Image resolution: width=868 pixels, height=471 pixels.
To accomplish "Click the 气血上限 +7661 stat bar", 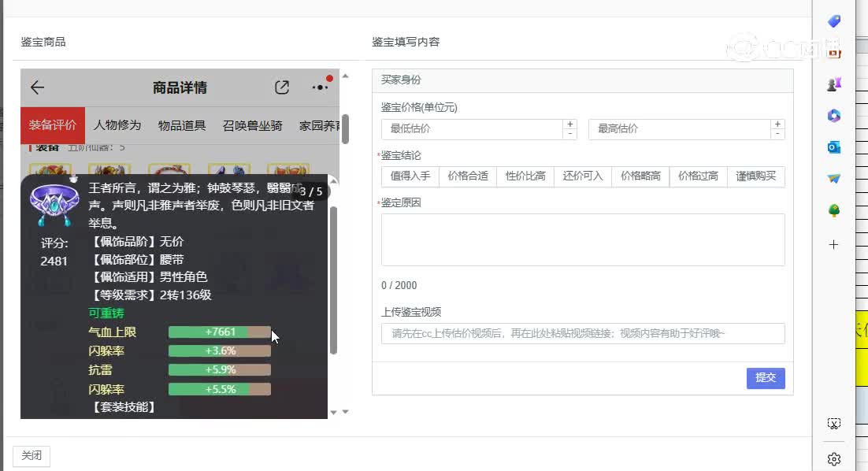I will point(220,332).
